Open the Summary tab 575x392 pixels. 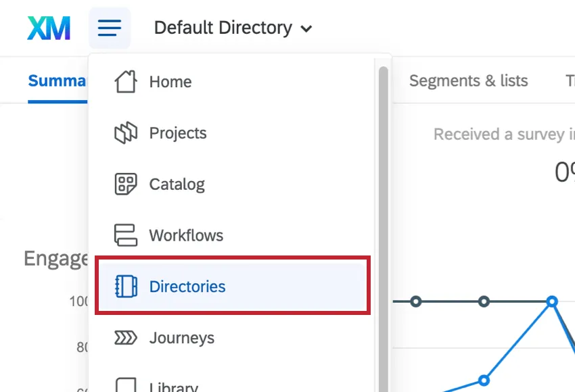[57, 81]
